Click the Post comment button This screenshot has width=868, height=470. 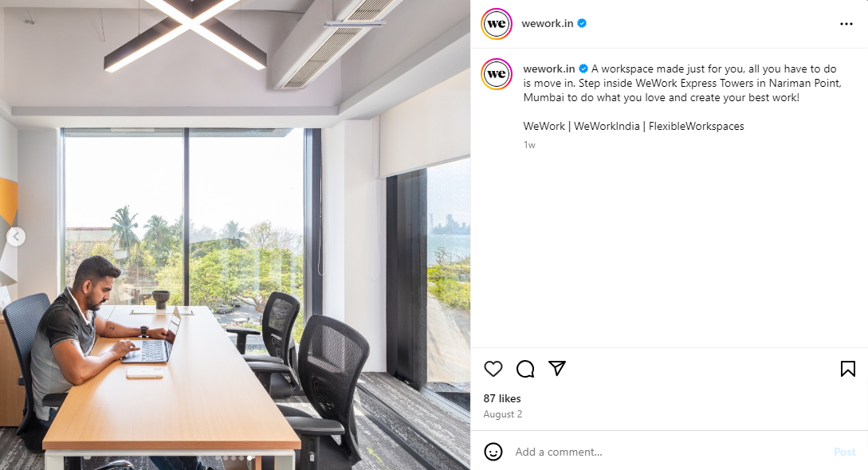pos(845,452)
